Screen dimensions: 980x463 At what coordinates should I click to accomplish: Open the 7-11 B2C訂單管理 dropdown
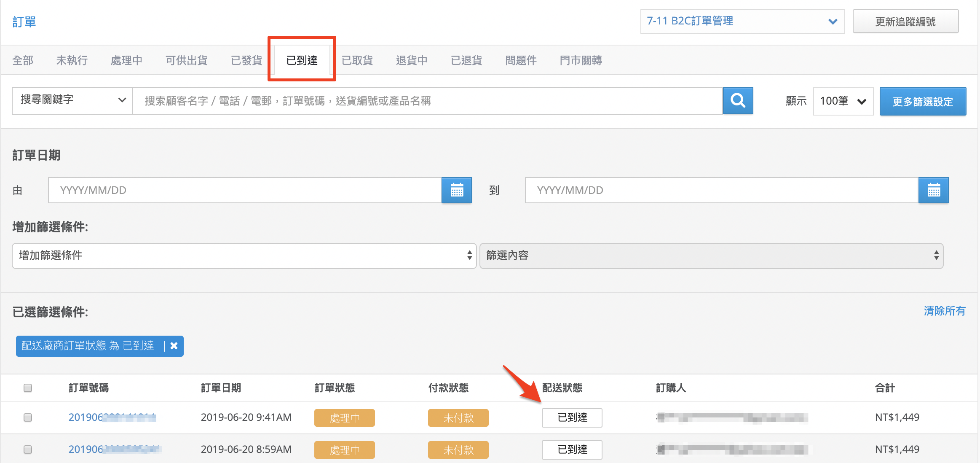[742, 22]
